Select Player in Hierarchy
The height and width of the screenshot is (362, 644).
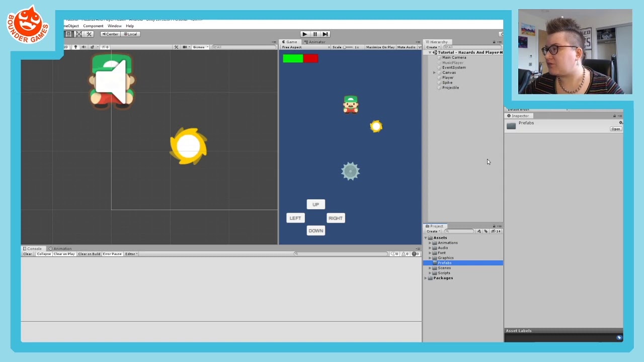[x=448, y=77]
